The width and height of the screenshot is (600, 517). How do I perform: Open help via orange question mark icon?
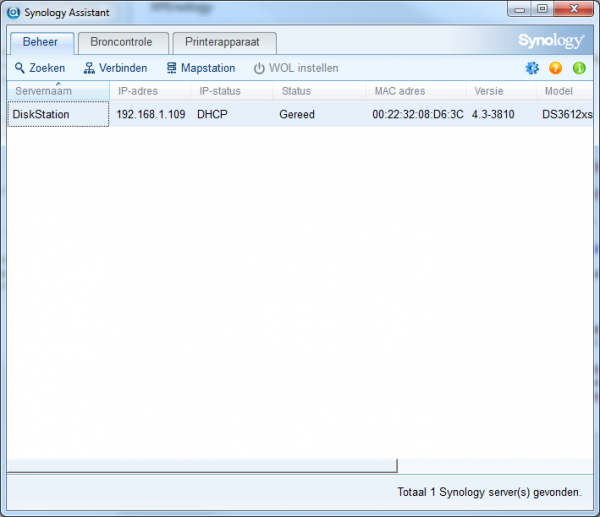point(555,68)
